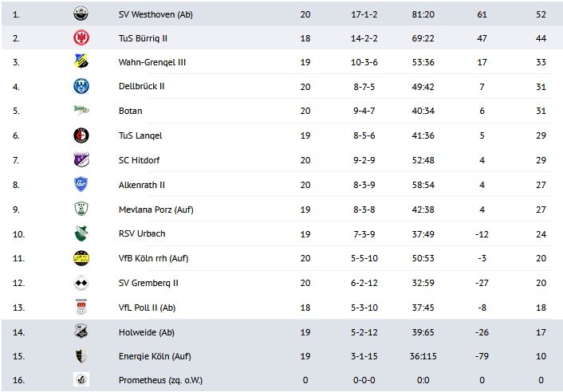
Task: Open the Prometheus (zg. o.W.) team link
Action: click(159, 381)
